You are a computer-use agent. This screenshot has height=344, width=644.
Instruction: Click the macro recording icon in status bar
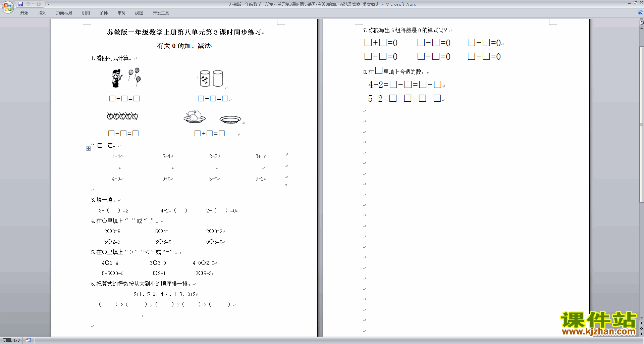pos(28,340)
